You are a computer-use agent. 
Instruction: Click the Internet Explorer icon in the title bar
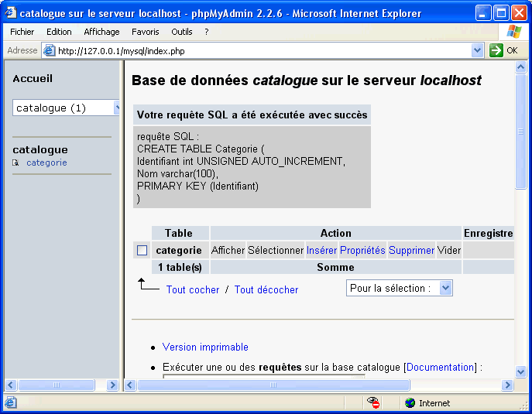click(10, 13)
